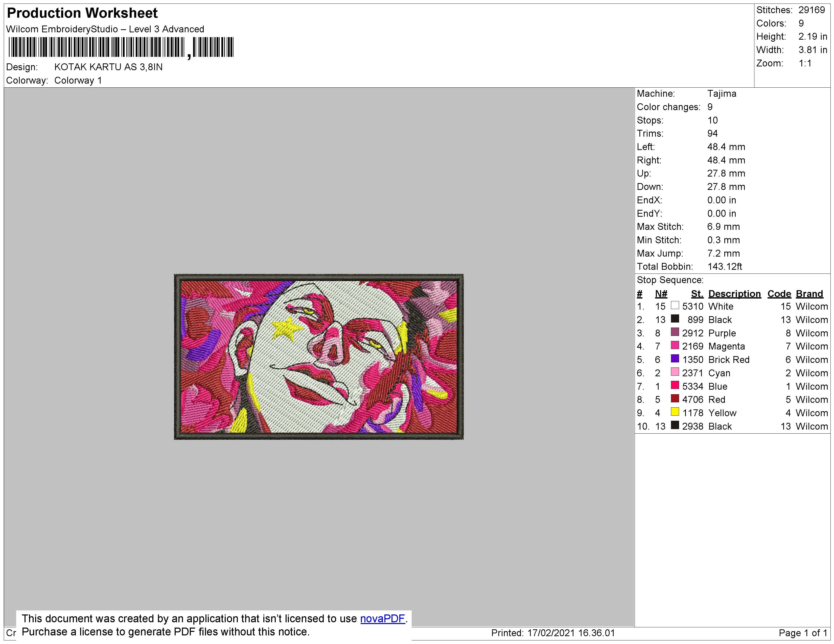The width and height of the screenshot is (834, 644).
Task: Click the Up value '27.8 mm'
Action: coord(726,174)
